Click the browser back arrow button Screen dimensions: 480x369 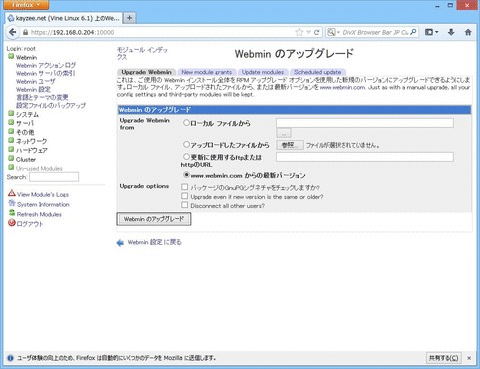13,32
